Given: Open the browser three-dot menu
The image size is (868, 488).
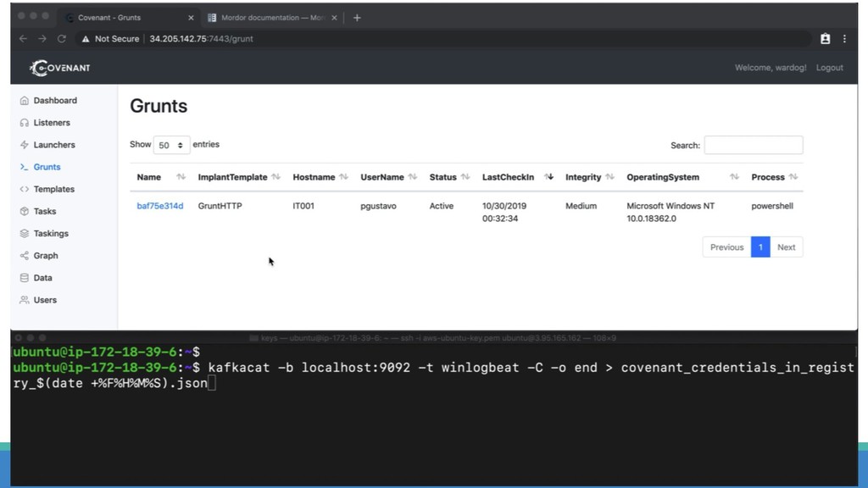Looking at the screenshot, I should pyautogui.click(x=845, y=39).
